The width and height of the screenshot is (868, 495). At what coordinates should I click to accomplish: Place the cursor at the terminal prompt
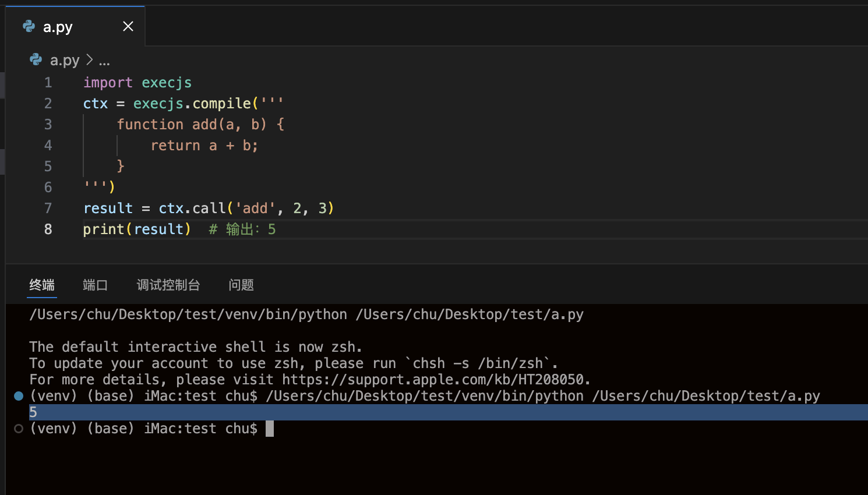click(x=269, y=428)
